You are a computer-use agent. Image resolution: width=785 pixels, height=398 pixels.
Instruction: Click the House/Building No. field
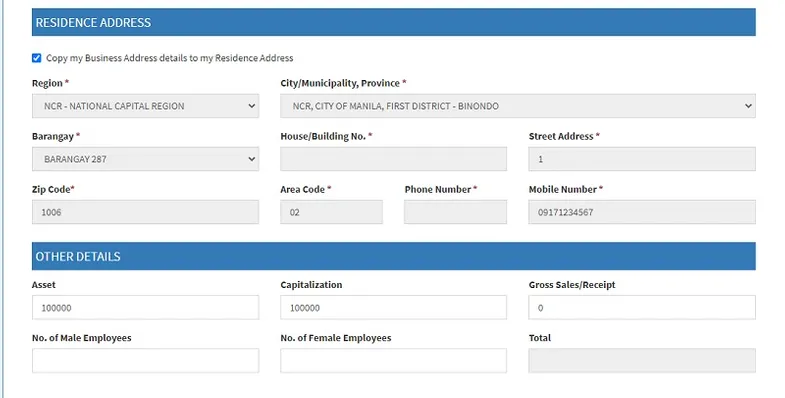tap(394, 159)
